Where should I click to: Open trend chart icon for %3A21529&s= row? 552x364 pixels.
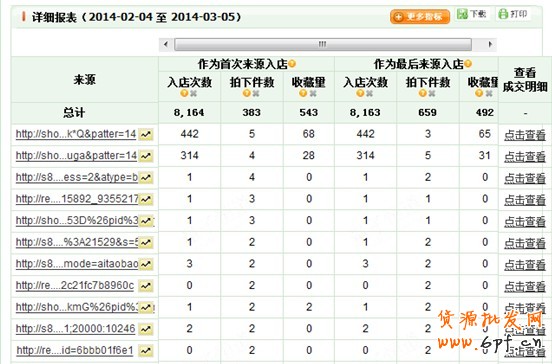[x=146, y=243]
